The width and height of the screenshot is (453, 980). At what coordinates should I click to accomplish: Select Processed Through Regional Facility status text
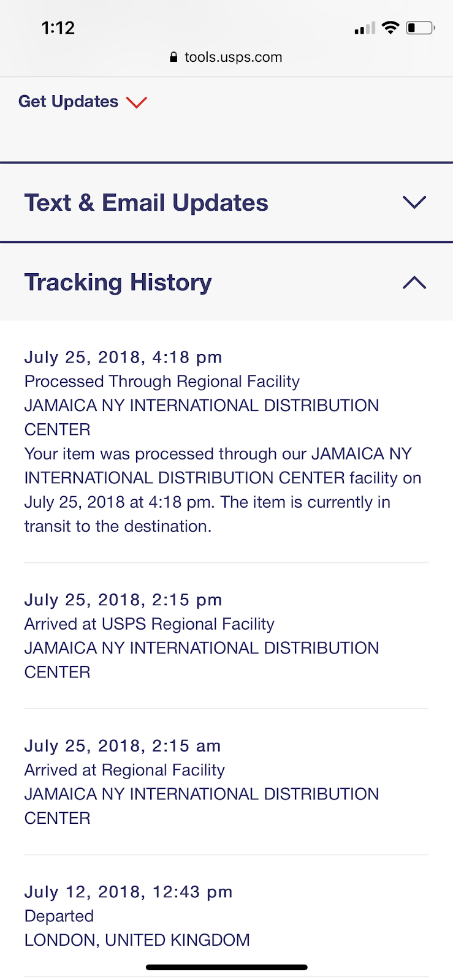tap(162, 382)
